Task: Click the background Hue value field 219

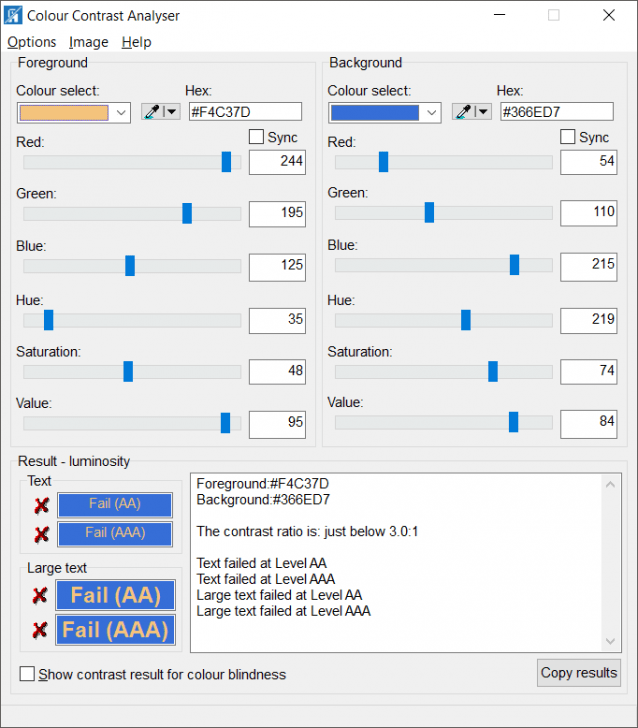Action: 589,320
